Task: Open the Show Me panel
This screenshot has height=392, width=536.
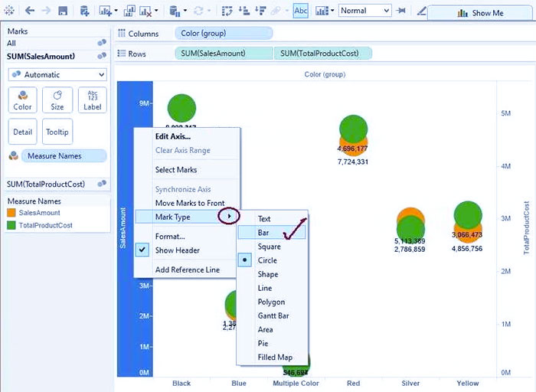Action: pos(480,13)
